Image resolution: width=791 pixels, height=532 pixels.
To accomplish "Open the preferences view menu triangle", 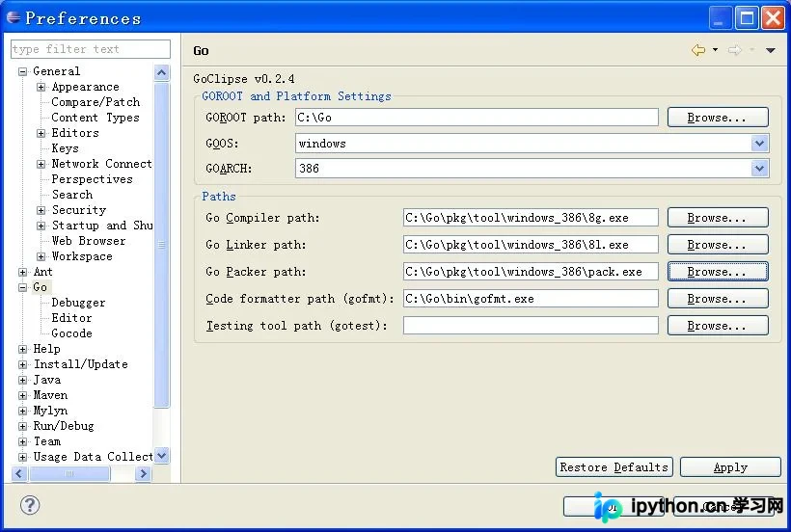I will pos(771,50).
